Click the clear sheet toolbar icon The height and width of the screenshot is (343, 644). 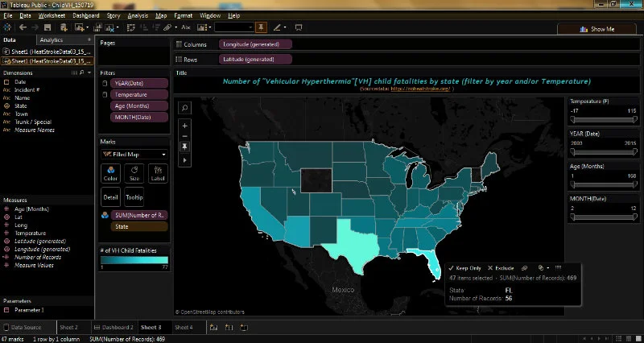(109, 27)
